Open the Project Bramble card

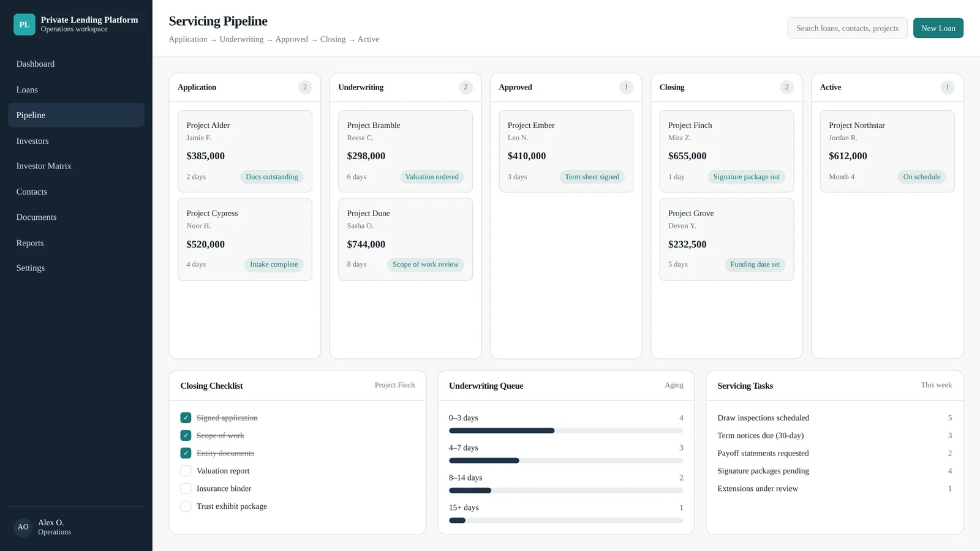click(405, 151)
